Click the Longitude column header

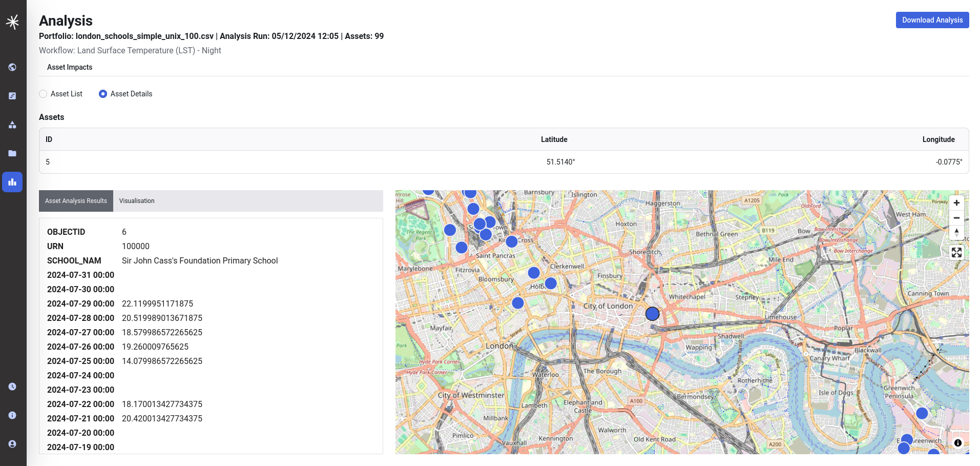pos(939,139)
